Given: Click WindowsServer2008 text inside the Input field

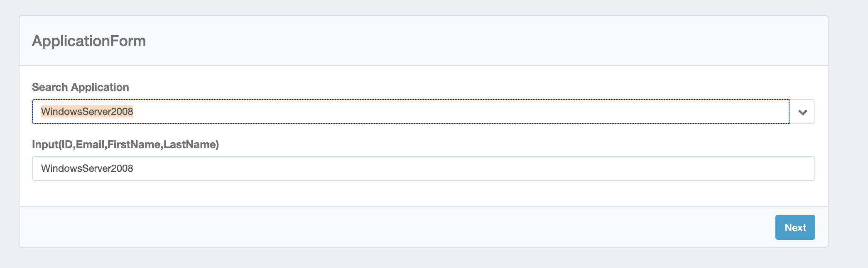Looking at the screenshot, I should (x=87, y=168).
